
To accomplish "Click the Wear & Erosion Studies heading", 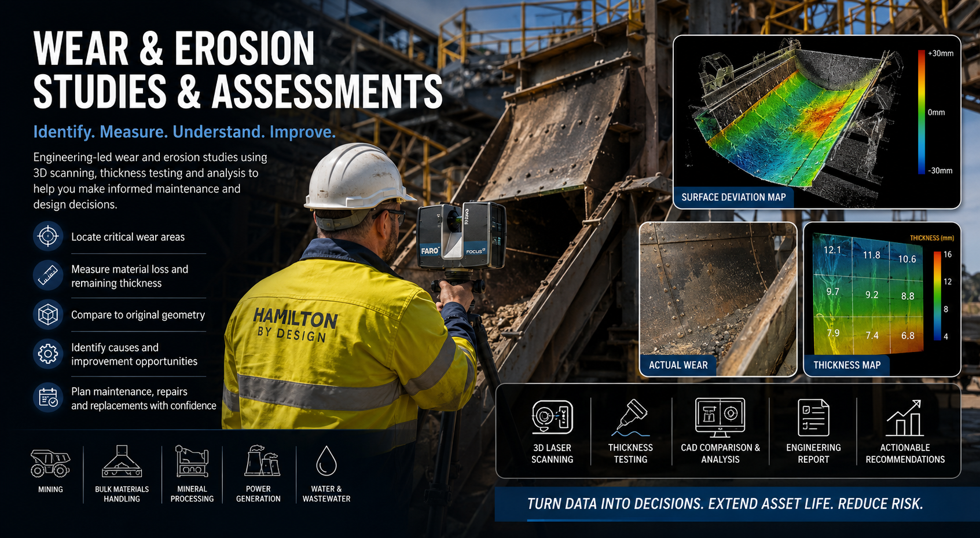I will [x=238, y=70].
